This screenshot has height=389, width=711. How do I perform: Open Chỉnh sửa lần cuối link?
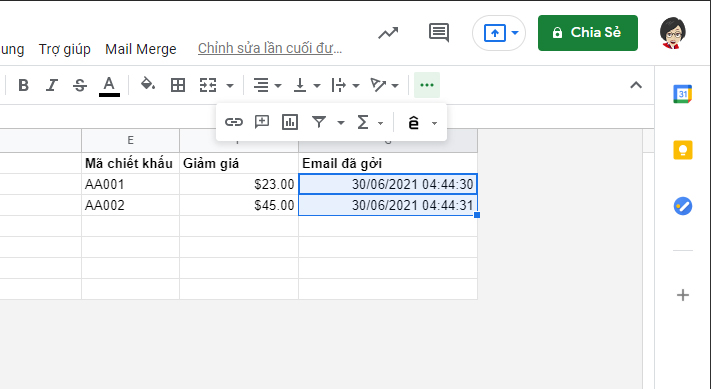(x=270, y=48)
